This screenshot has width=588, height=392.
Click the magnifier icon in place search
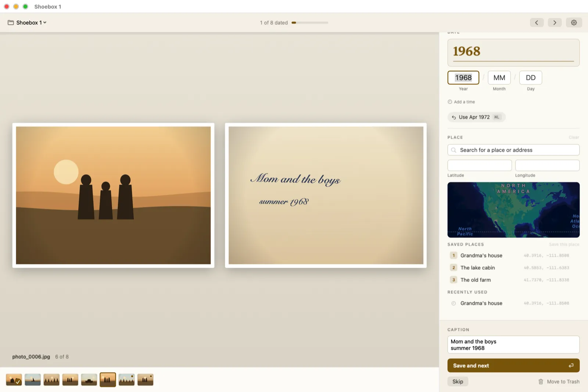click(x=454, y=150)
